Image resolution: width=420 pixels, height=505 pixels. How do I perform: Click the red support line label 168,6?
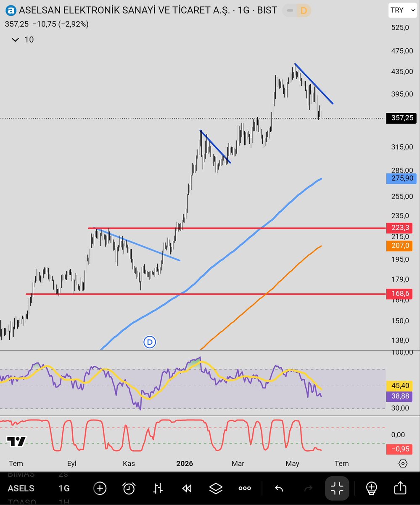[x=400, y=294]
